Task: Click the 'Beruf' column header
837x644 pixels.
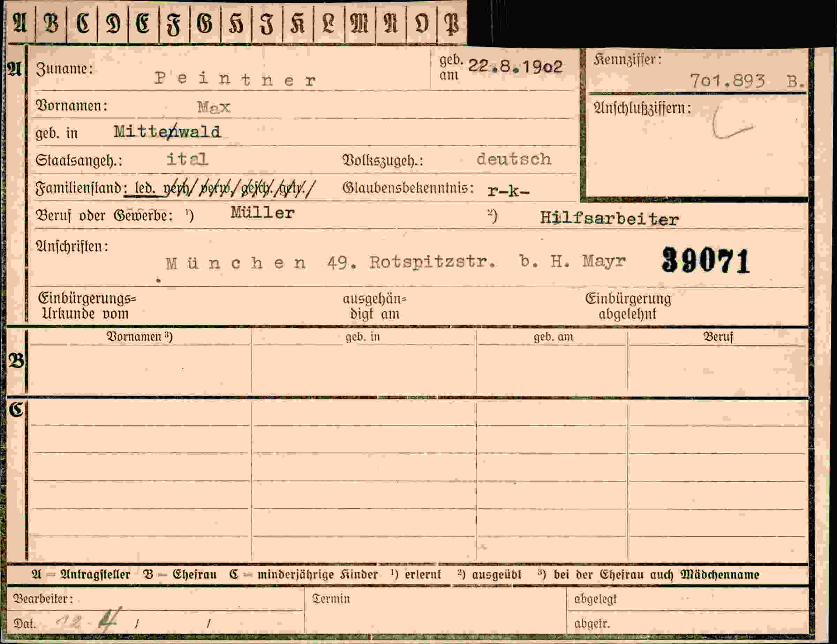Action: point(718,337)
